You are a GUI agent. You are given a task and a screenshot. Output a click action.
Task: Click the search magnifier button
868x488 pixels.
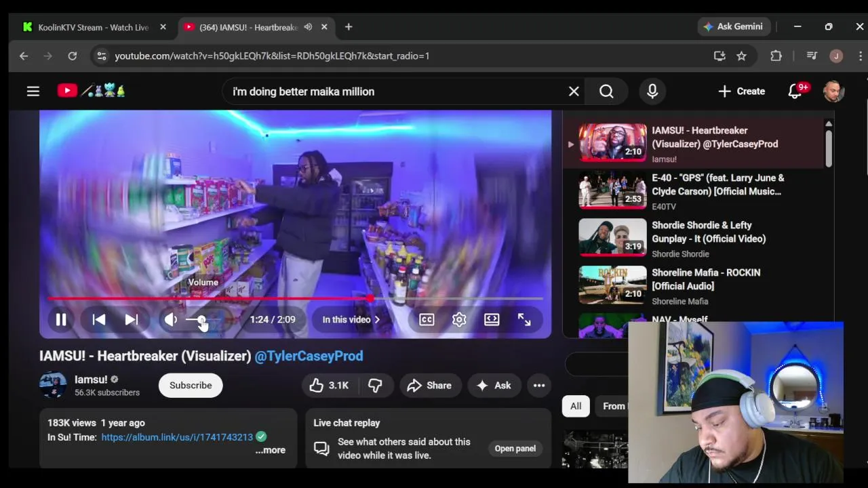coord(606,91)
